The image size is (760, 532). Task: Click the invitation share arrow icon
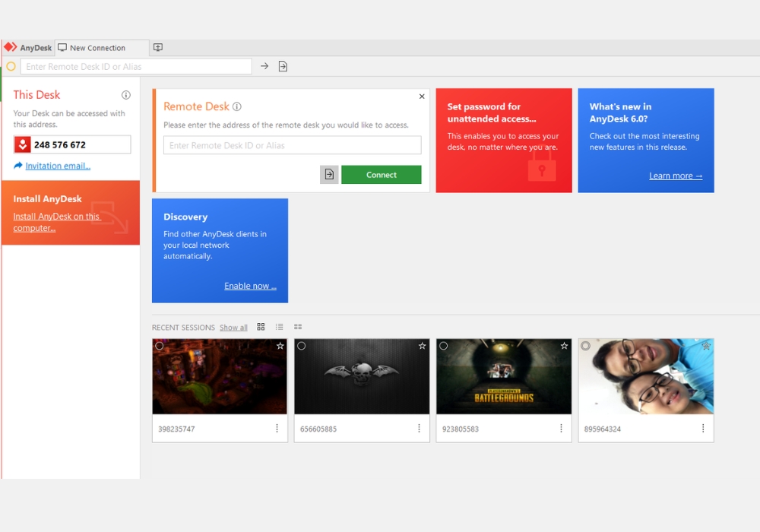(18, 165)
